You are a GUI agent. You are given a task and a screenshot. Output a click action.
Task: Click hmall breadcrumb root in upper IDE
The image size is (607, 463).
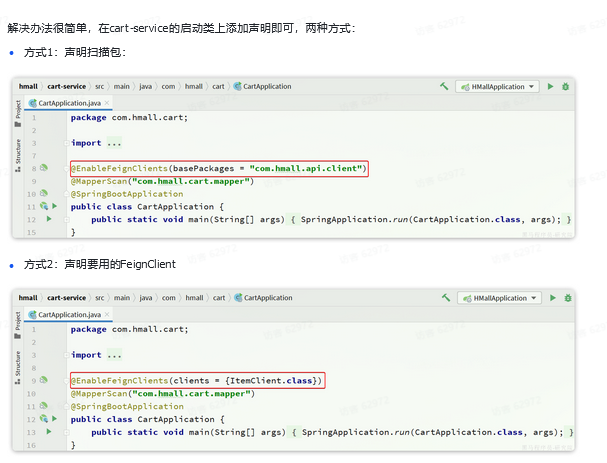point(28,86)
